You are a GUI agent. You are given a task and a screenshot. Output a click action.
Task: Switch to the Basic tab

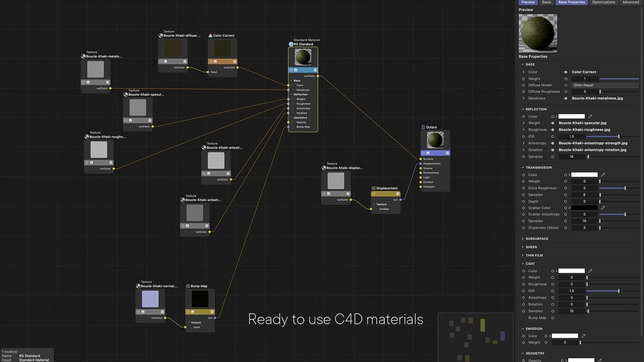(x=547, y=2)
